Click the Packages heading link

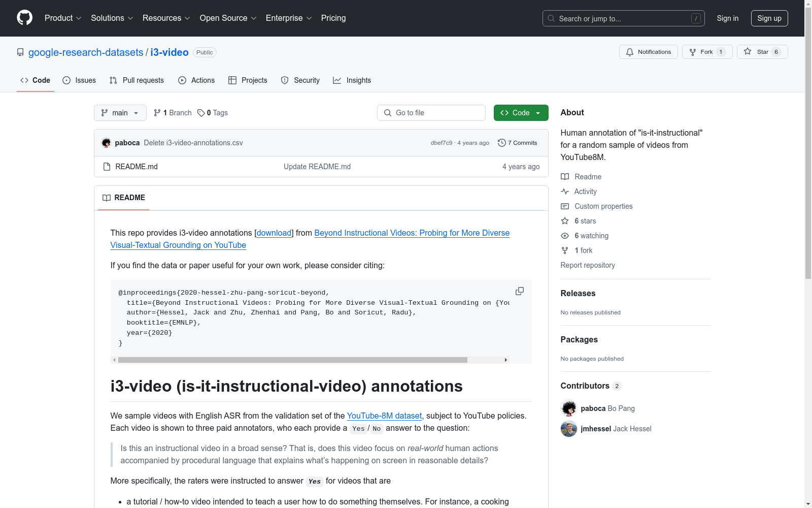[x=579, y=339]
